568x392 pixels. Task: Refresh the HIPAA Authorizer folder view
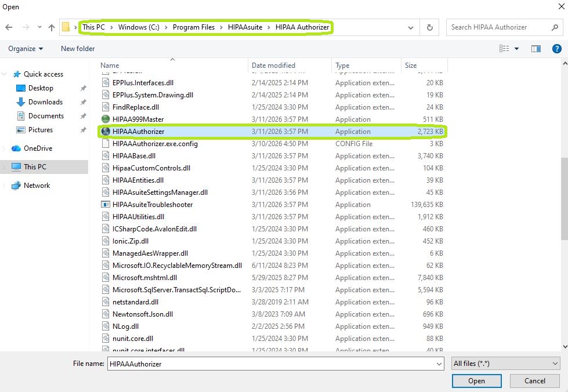(429, 27)
